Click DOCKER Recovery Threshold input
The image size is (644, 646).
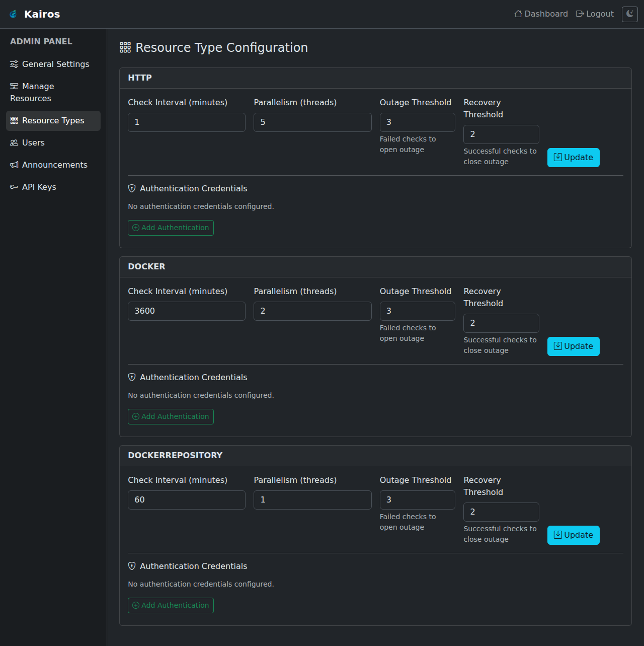coord(501,323)
